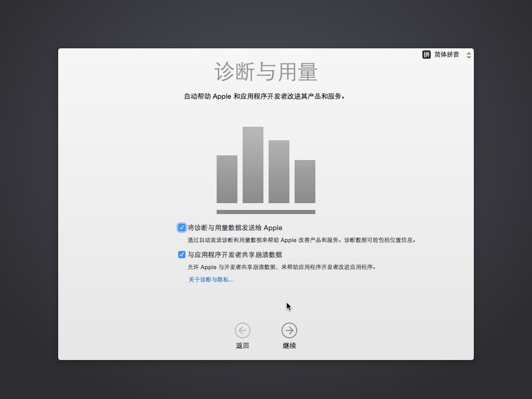
Task: Open 关于诊断与隐私 link
Action: (x=210, y=279)
